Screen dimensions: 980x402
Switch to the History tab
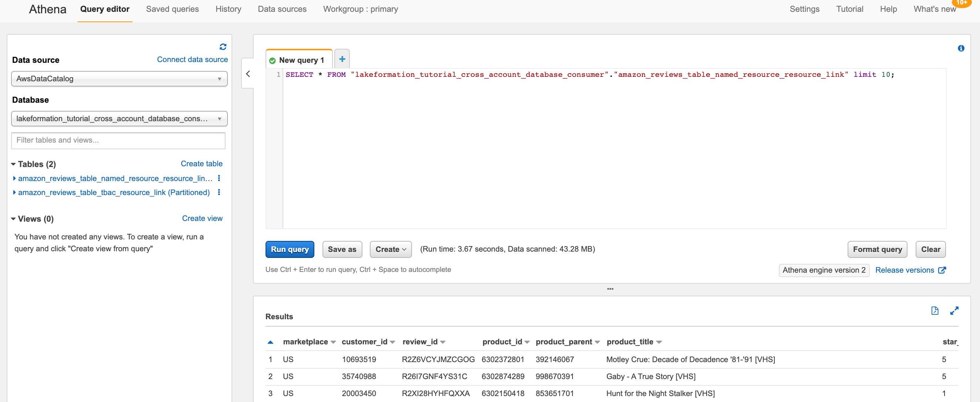point(228,9)
